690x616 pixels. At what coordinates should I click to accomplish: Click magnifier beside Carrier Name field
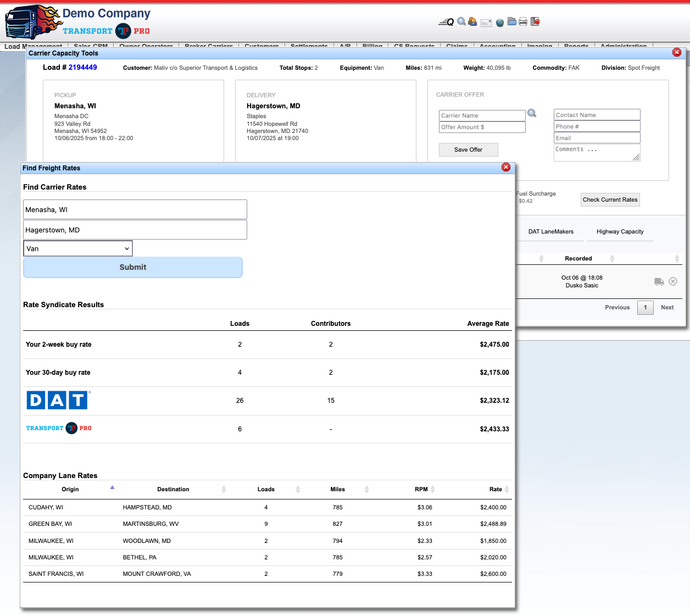point(532,113)
